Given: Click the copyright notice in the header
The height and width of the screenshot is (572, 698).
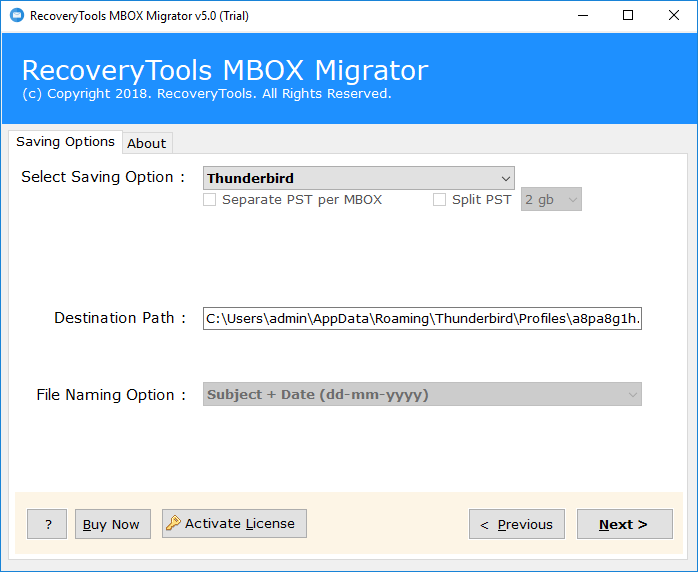Looking at the screenshot, I should (x=206, y=94).
